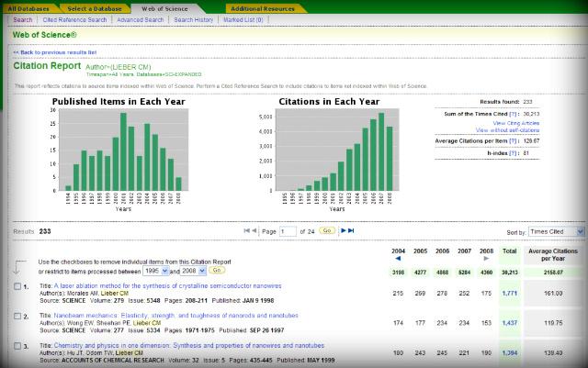
Task: Click View Citing Articles link
Action: point(516,123)
